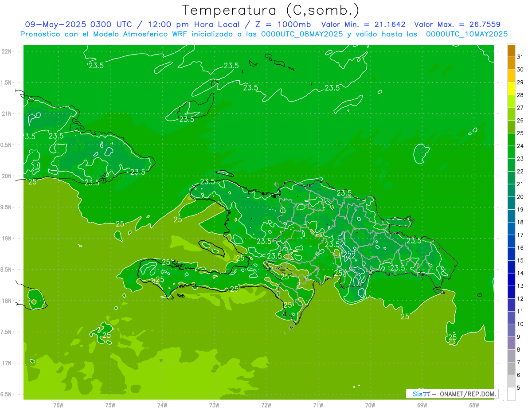Image resolution: width=532 pixels, height=411 pixels.
Task: Click the orange legend swatch between 30 and 31
Action: coord(511,63)
